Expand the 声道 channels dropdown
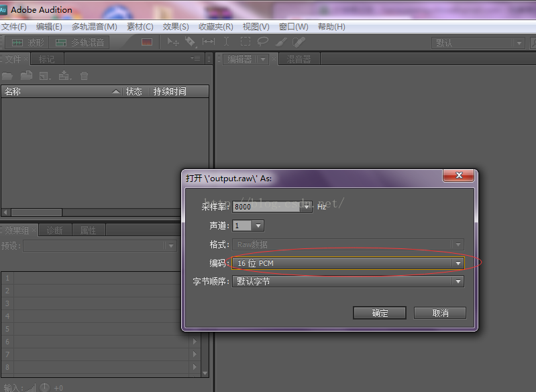This screenshot has height=392, width=536. point(258,226)
